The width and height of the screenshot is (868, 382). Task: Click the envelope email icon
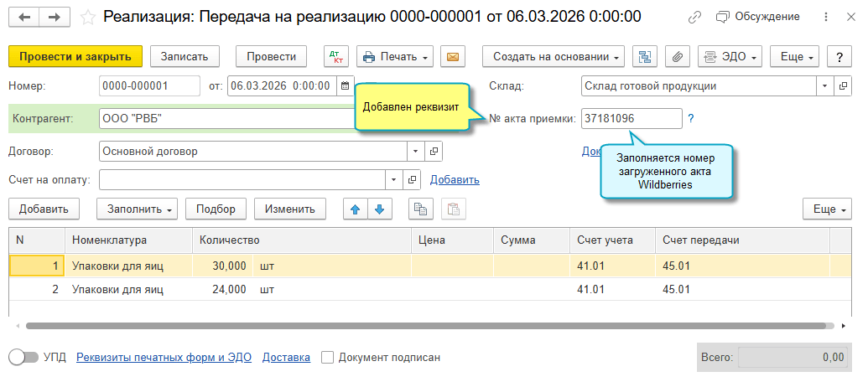tap(453, 56)
